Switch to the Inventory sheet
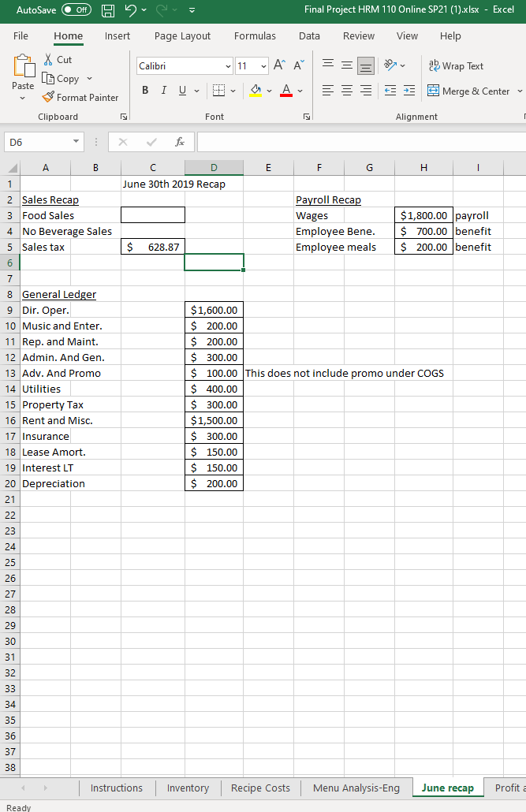 tap(188, 788)
